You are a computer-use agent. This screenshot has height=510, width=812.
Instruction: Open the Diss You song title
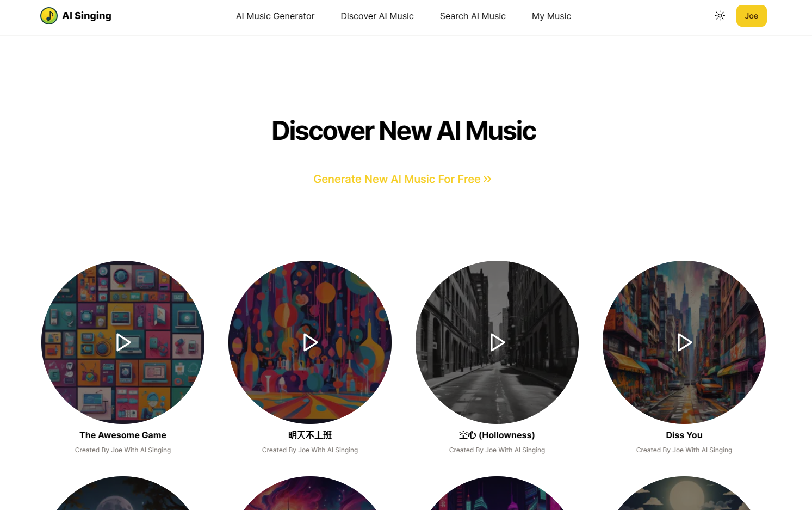click(684, 435)
